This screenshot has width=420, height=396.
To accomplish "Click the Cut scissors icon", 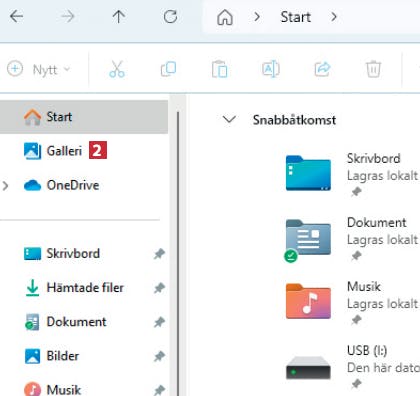I will click(117, 69).
